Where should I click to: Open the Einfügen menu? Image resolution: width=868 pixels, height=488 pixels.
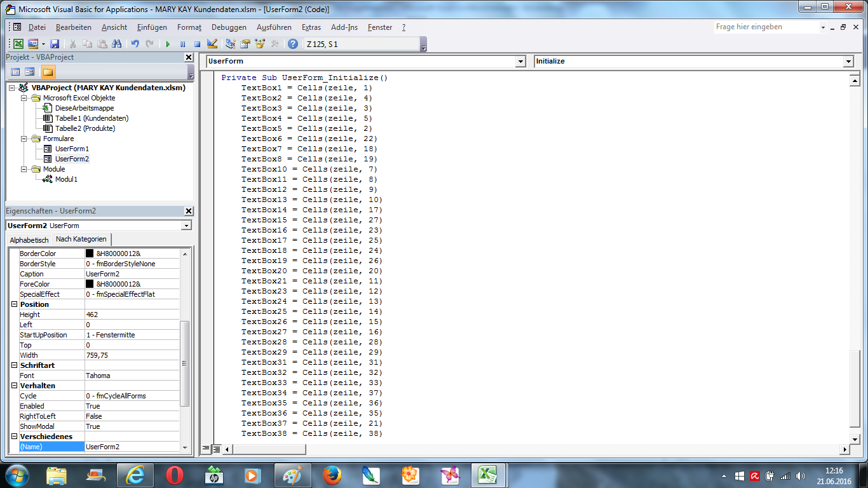coord(152,27)
